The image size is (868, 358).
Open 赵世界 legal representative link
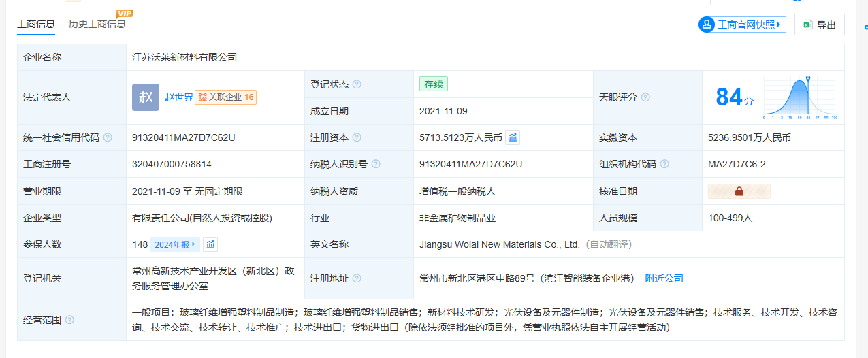(179, 97)
